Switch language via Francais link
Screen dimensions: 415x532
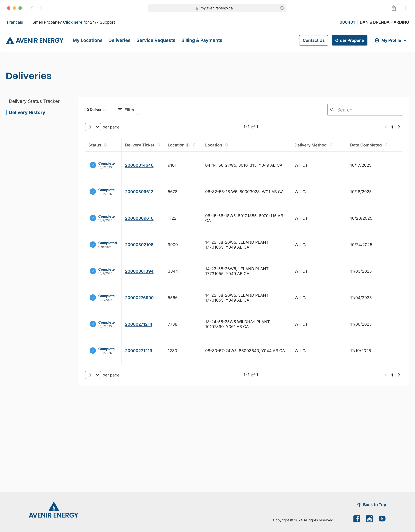[x=15, y=22]
